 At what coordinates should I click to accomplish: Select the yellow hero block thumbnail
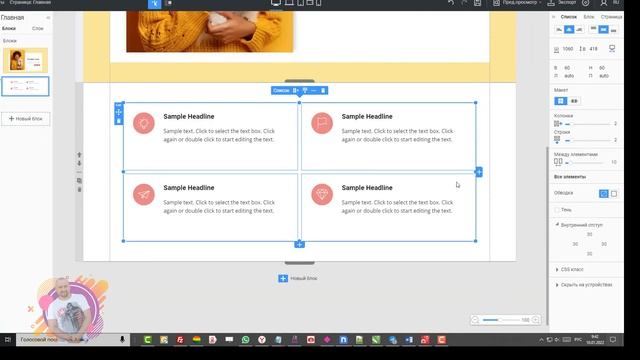pos(25,60)
